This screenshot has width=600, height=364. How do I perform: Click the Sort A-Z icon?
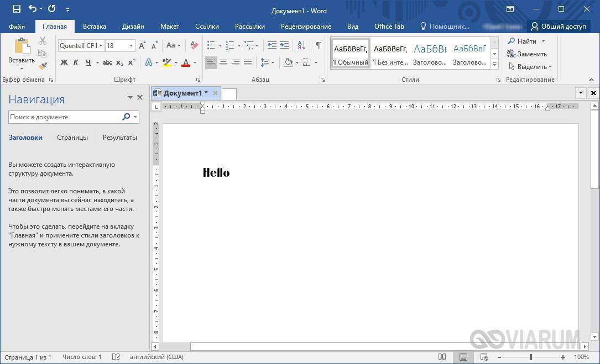pyautogui.click(x=301, y=45)
